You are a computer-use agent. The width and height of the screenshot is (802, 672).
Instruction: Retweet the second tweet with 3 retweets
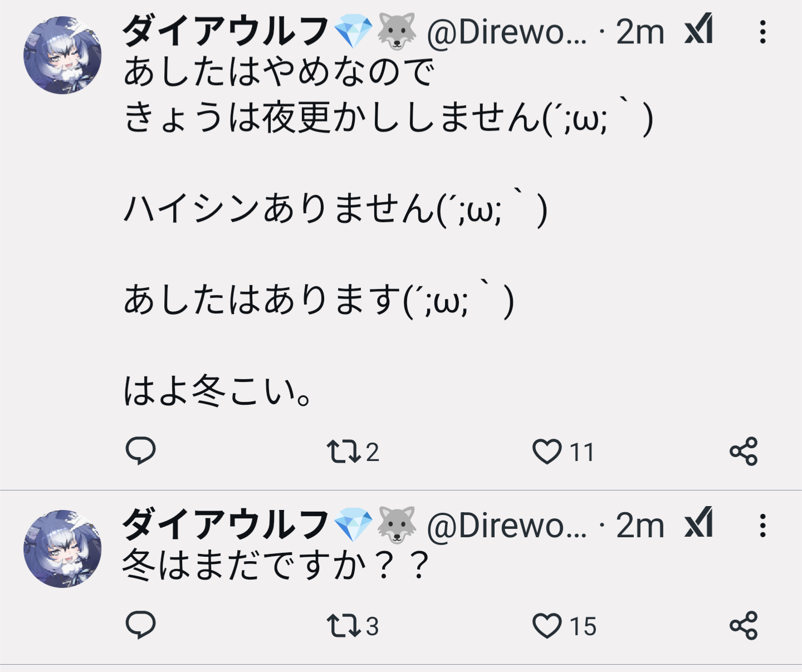click(x=353, y=625)
